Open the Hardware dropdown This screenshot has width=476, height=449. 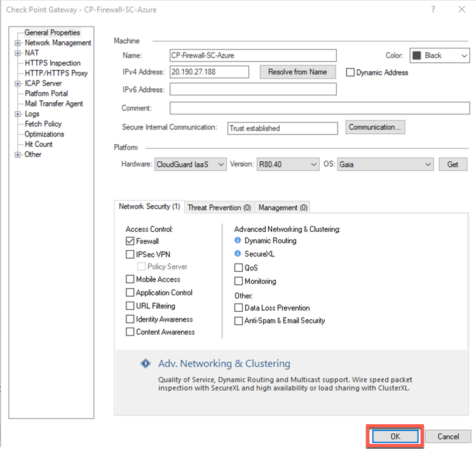pos(191,164)
